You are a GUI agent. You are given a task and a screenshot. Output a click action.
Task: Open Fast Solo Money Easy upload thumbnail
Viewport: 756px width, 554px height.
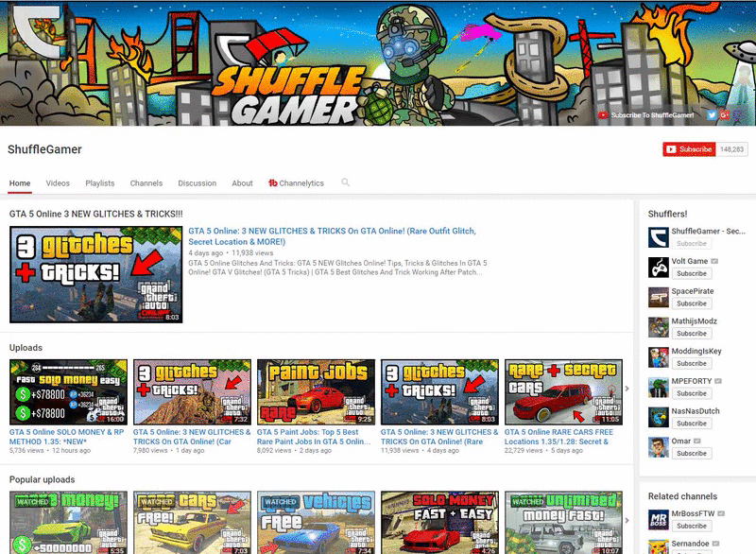click(68, 392)
